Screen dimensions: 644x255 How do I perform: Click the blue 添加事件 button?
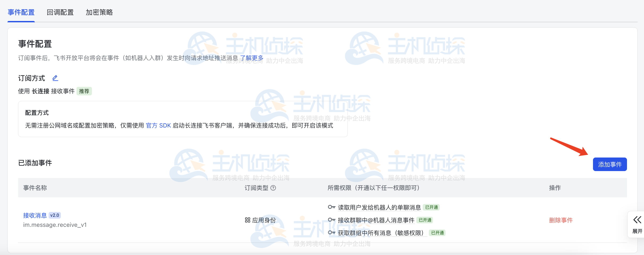point(610,164)
